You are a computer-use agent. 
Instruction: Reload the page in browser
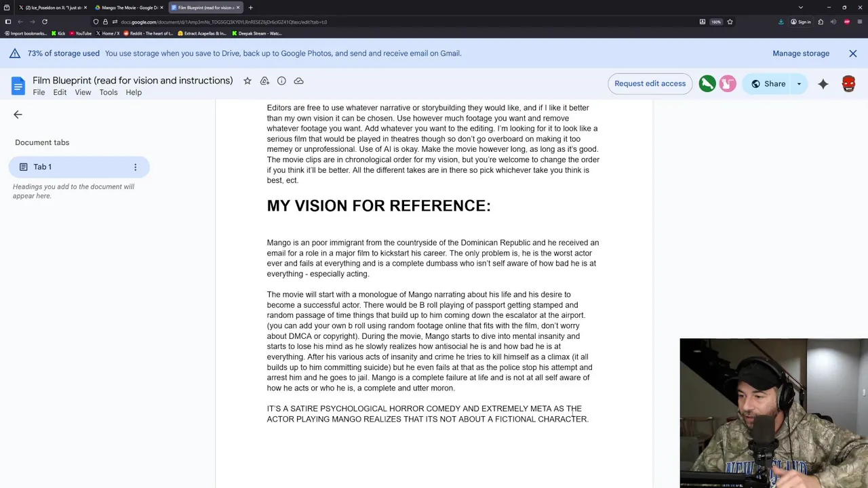coord(45,22)
